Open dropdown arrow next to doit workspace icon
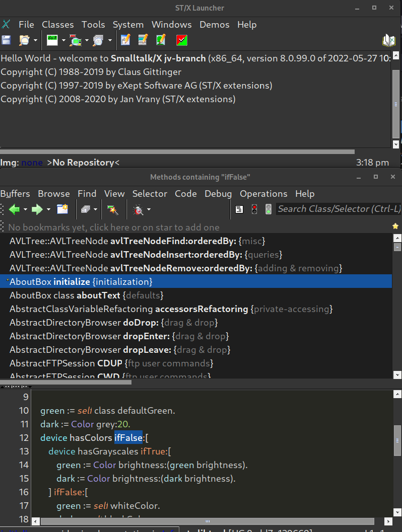Image resolution: width=402 pixels, height=532 pixels. pyautogui.click(x=63, y=40)
